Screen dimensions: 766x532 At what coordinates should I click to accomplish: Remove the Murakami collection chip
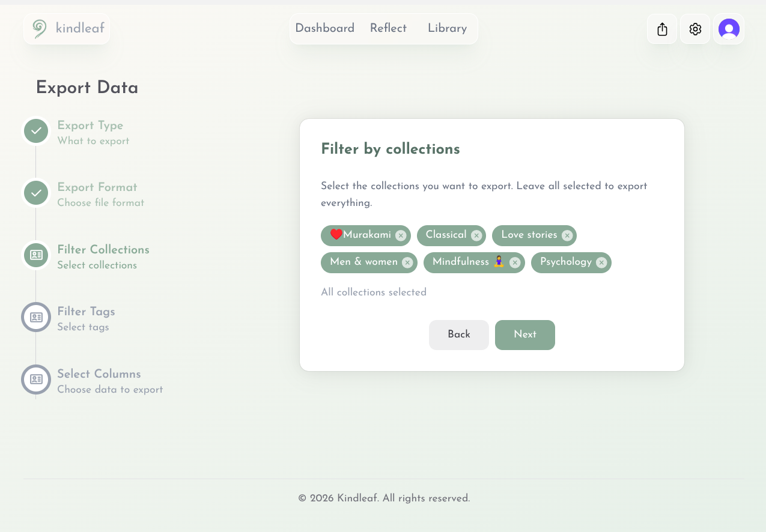pos(401,235)
